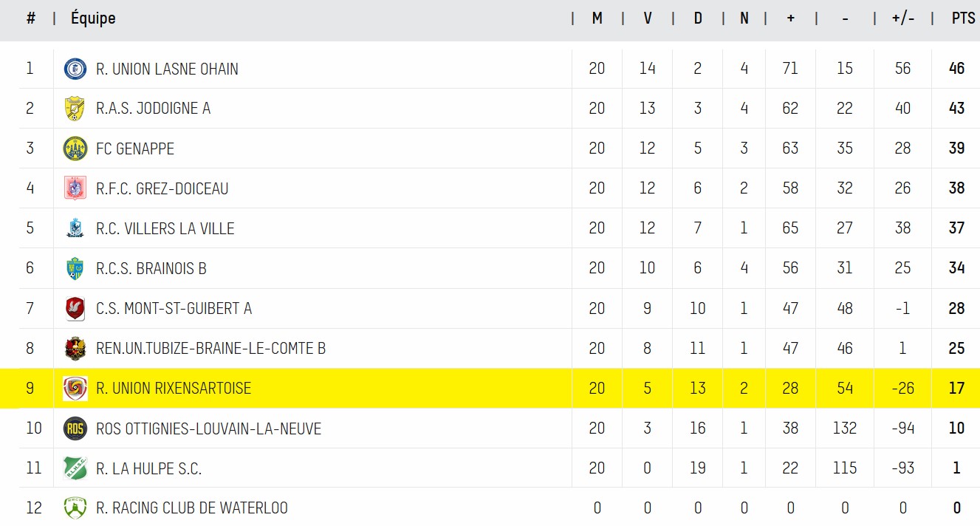Click the R. Union Lasne Ohain club logo

pyautogui.click(x=75, y=69)
